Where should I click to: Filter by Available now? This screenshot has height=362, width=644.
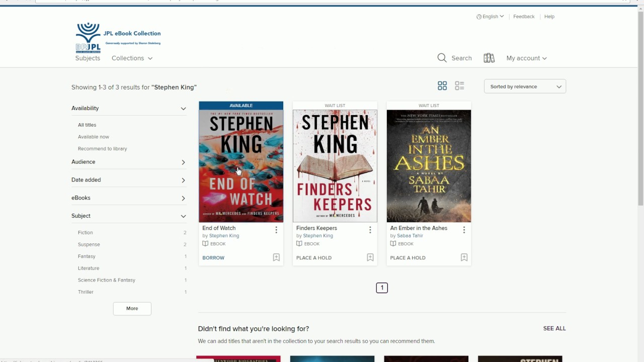point(94,137)
